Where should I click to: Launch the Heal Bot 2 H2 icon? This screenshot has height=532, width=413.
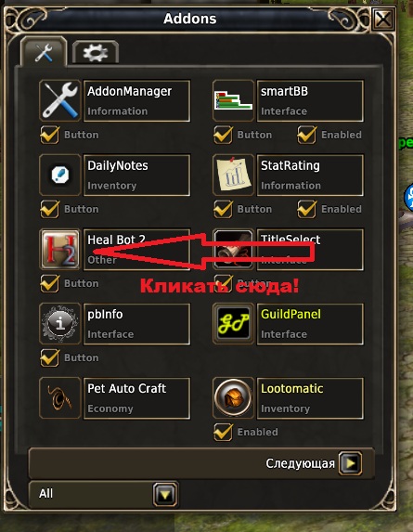coord(60,250)
